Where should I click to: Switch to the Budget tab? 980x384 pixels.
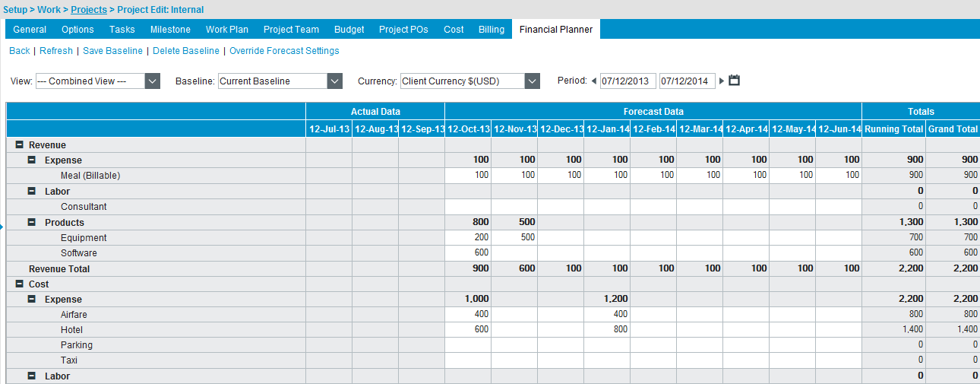click(349, 29)
